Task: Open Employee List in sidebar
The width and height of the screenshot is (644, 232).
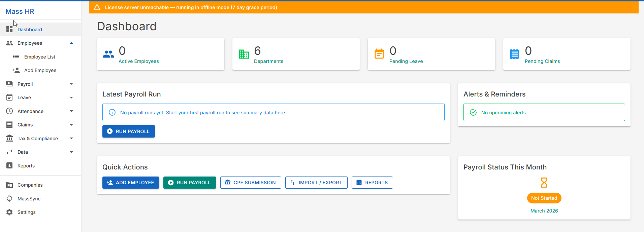Action: pos(40,57)
